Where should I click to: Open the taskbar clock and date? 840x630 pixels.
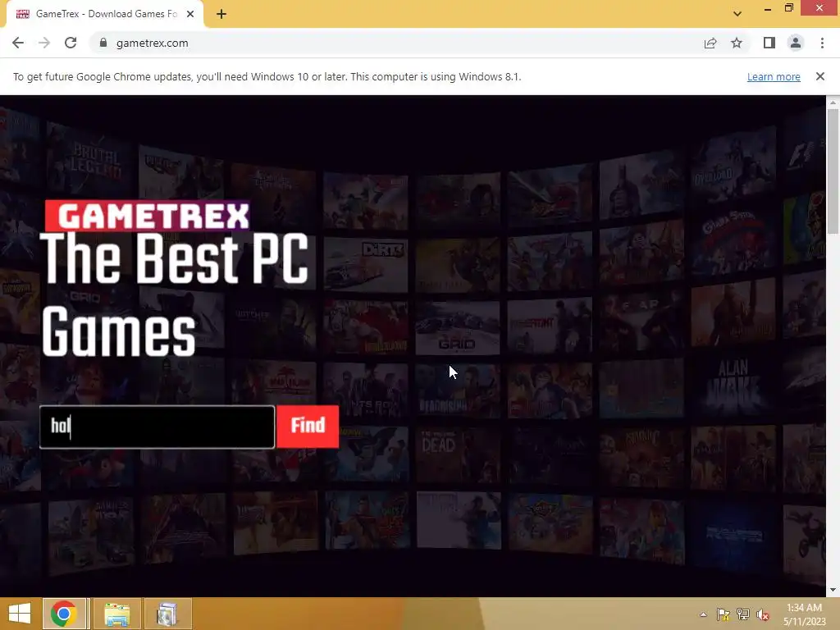pyautogui.click(x=804, y=614)
